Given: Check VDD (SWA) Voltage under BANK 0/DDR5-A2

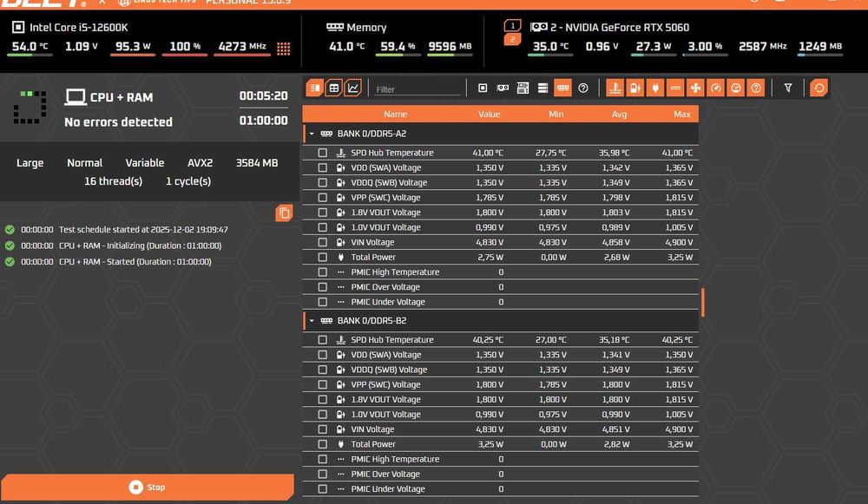Looking at the screenshot, I should click(x=322, y=167).
